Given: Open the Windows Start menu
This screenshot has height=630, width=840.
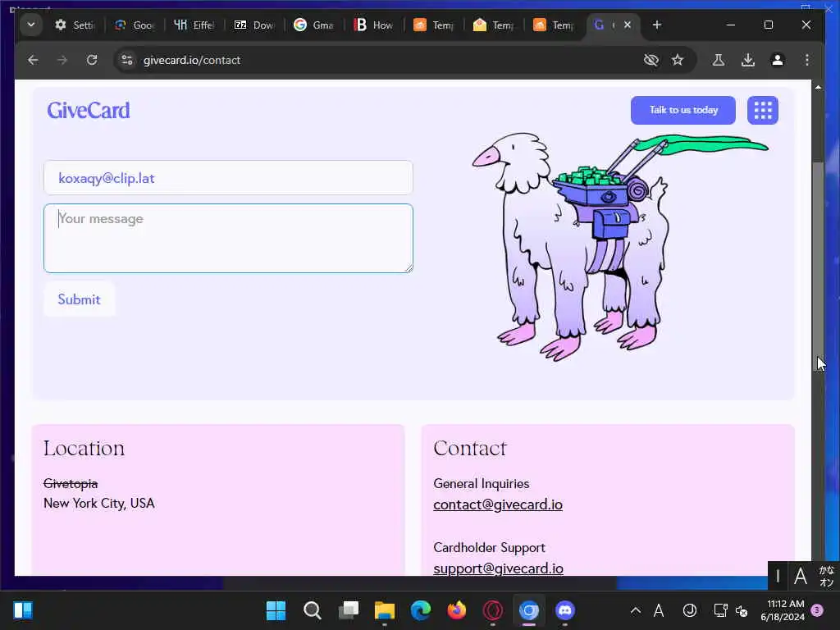Looking at the screenshot, I should 276,610.
